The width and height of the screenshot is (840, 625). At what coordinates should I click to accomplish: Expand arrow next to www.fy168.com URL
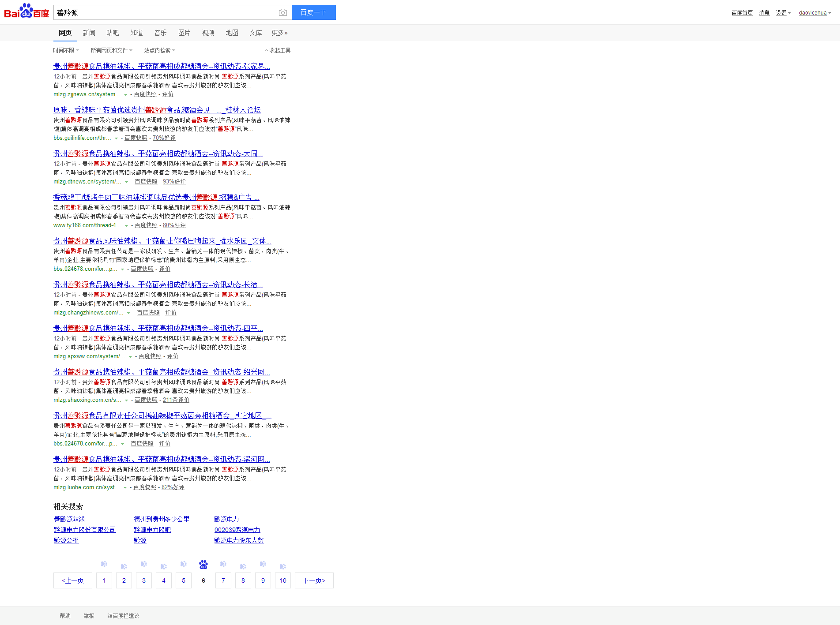click(126, 226)
